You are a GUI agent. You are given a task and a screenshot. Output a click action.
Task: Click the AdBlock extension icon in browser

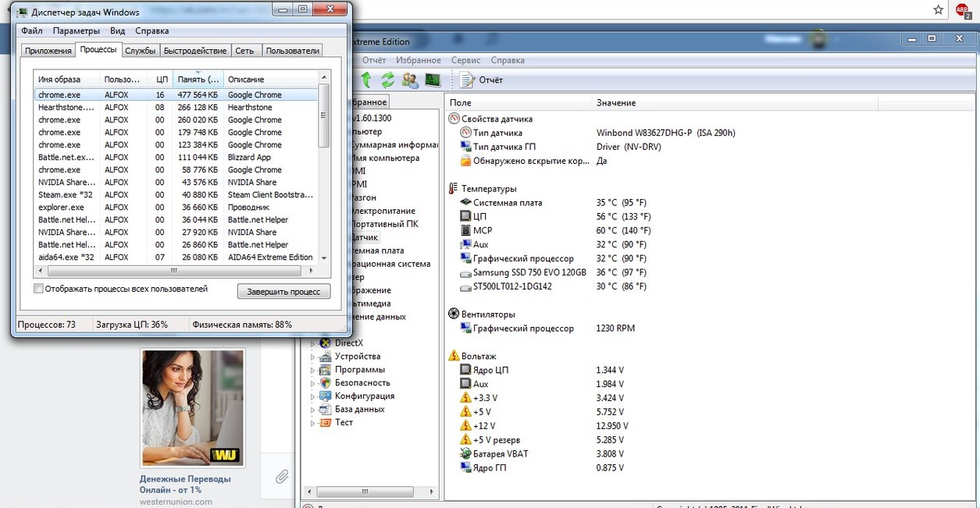pos(963,10)
